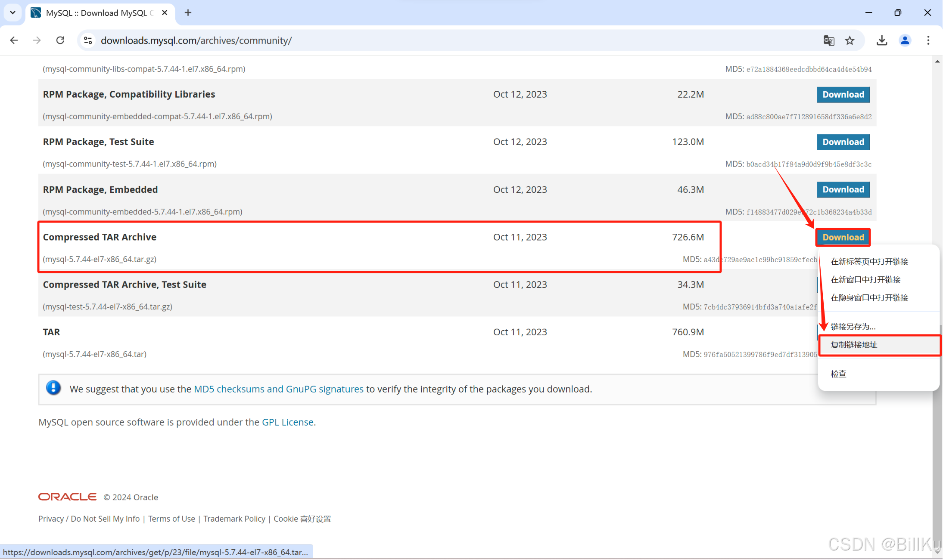Choose 复制链接地址 from context menu
This screenshot has height=560, width=943.
point(879,345)
